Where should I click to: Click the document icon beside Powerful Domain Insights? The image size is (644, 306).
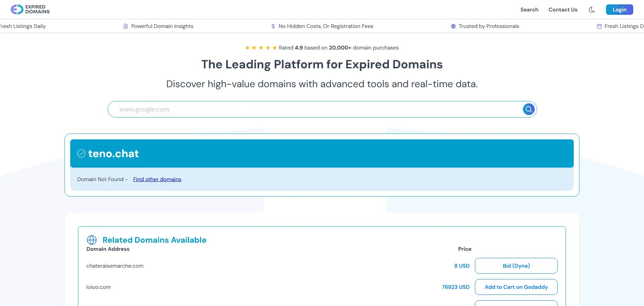click(126, 26)
